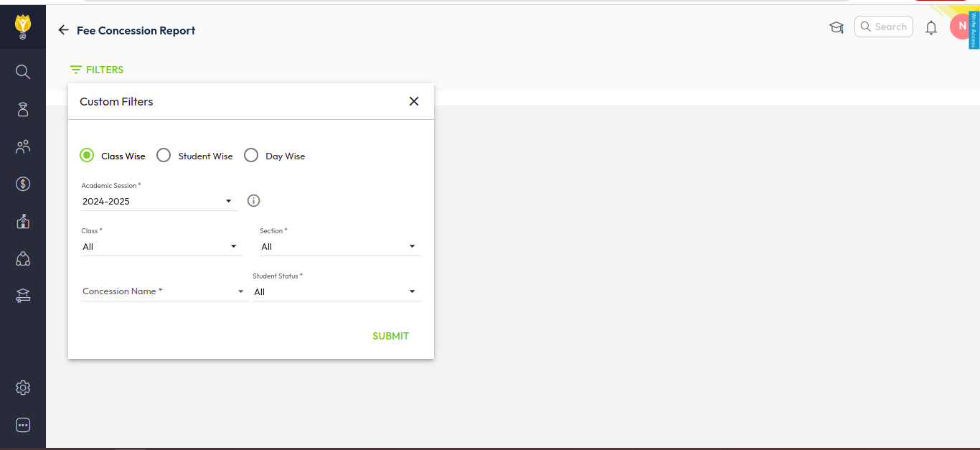Viewport: 980px width, 450px height.
Task: Expand the Class dropdown
Action: click(x=161, y=247)
